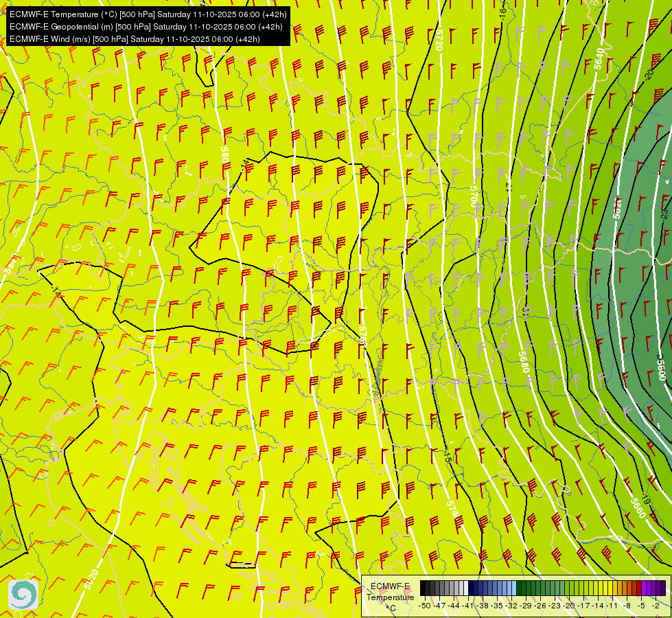Click the -15 isotherm label on the map
Viewport: 672px width, 618px height.
pyautogui.click(x=448, y=456)
